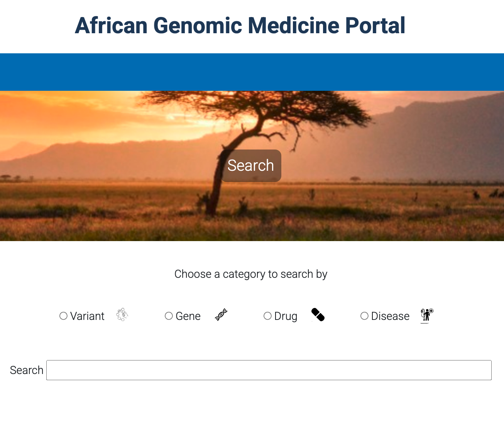Click the Search label beside the input
The width and height of the screenshot is (504, 425).
tap(27, 370)
